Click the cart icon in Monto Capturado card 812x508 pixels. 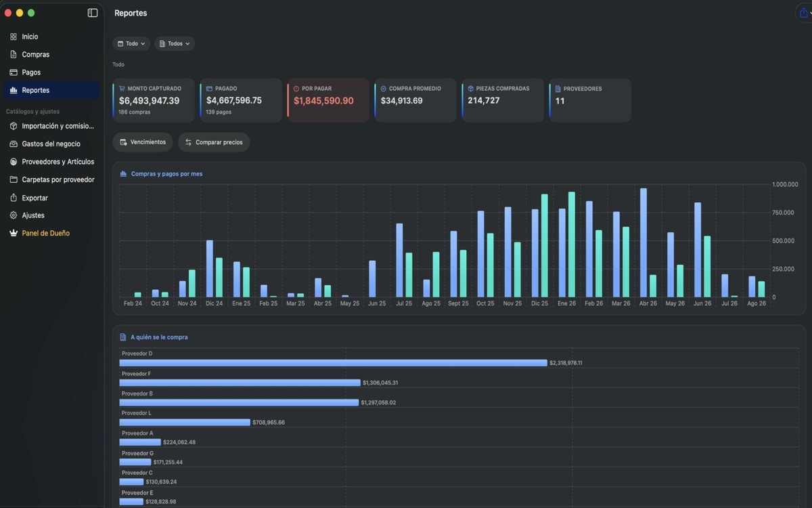(122, 89)
